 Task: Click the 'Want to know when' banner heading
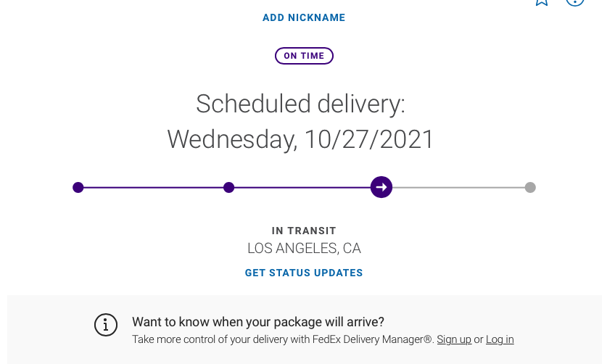click(x=258, y=322)
